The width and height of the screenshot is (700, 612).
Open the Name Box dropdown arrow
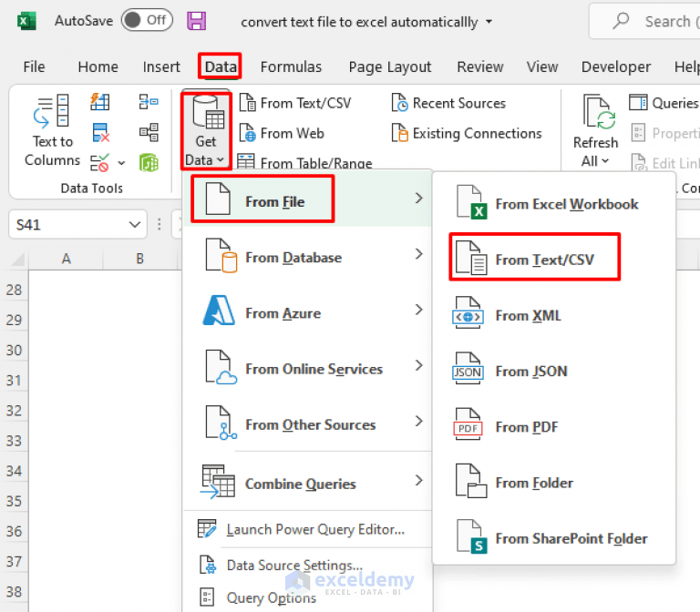point(134,224)
